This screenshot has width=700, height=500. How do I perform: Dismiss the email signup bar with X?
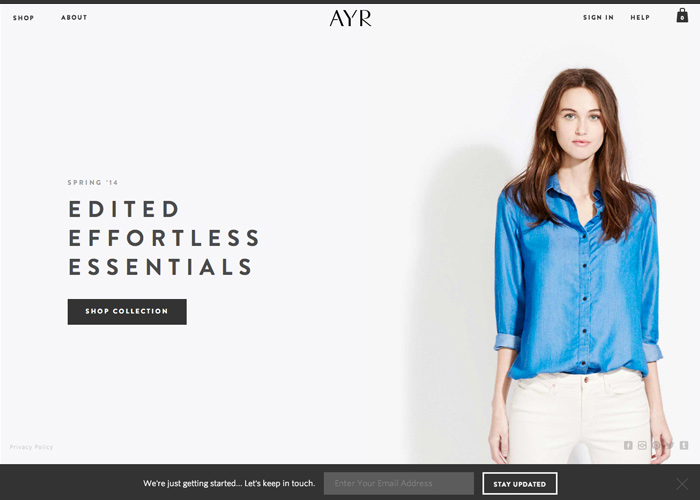pos(682,483)
